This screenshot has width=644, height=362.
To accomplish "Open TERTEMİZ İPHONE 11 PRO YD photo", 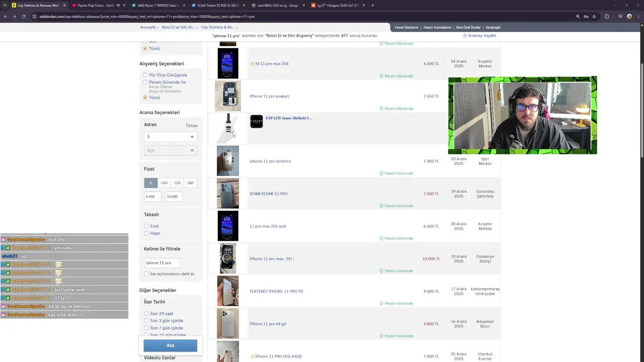I will (228, 291).
